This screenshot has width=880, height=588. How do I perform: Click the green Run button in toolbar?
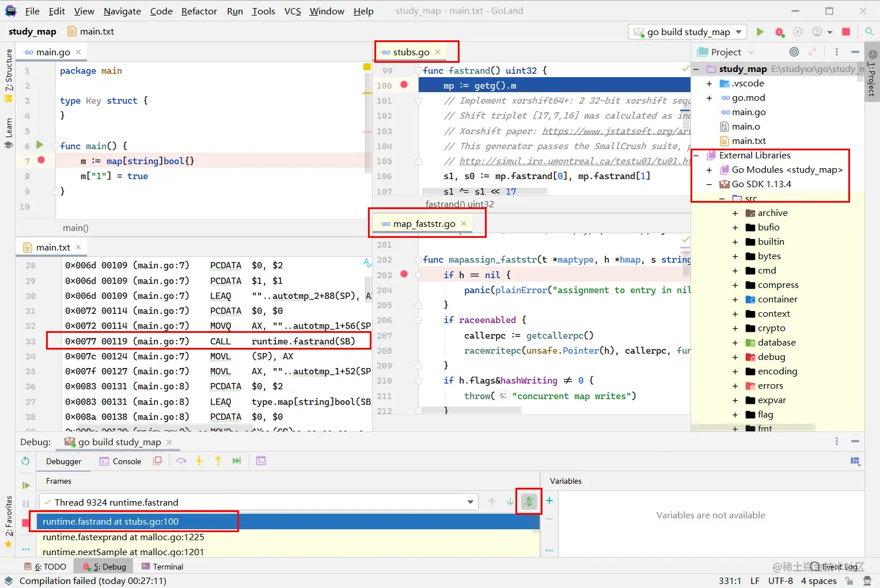pos(760,32)
